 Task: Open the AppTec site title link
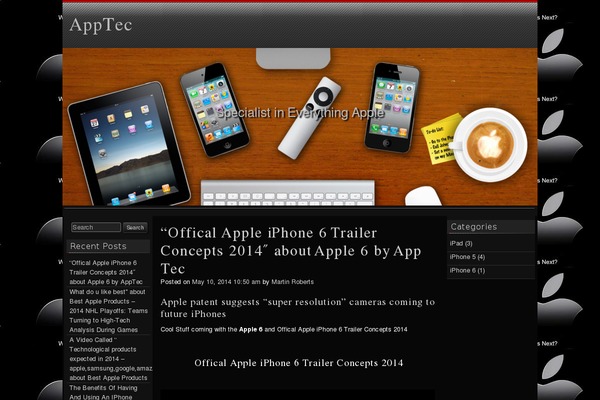(x=101, y=26)
